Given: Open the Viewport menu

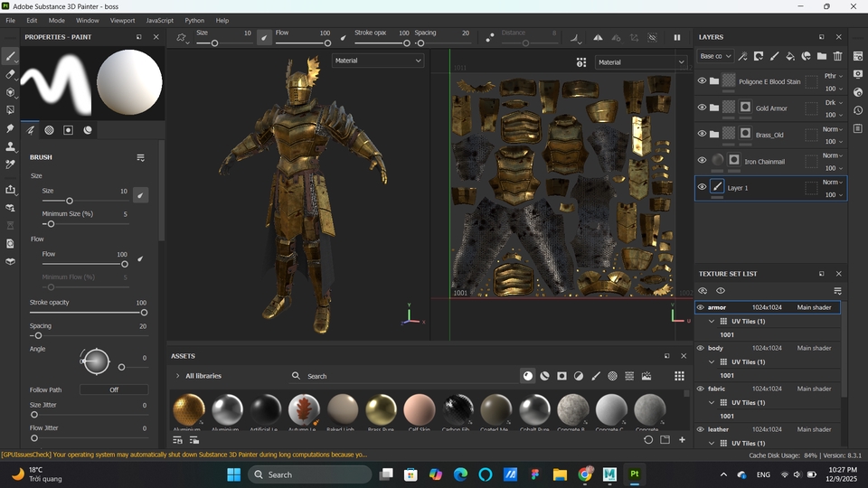Looking at the screenshot, I should click(x=122, y=20).
